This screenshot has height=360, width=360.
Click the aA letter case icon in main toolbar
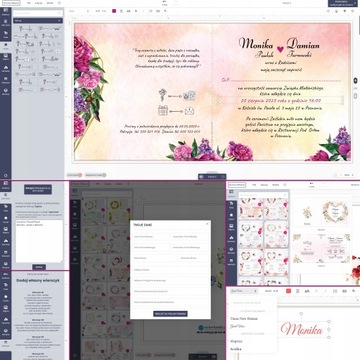pos(128,11)
